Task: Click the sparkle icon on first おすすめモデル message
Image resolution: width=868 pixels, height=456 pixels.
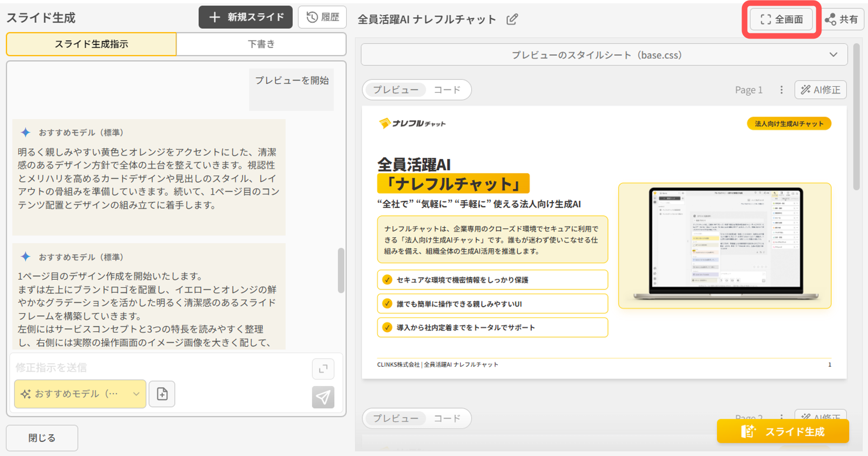Action: [25, 133]
